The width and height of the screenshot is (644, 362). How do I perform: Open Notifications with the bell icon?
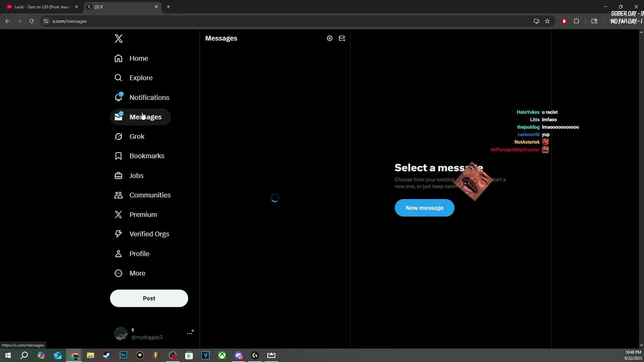tap(142, 98)
